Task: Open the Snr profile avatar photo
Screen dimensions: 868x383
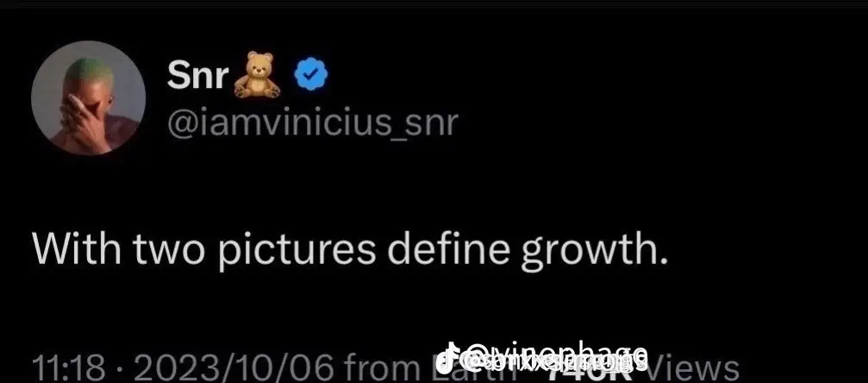Action: pyautogui.click(x=89, y=97)
